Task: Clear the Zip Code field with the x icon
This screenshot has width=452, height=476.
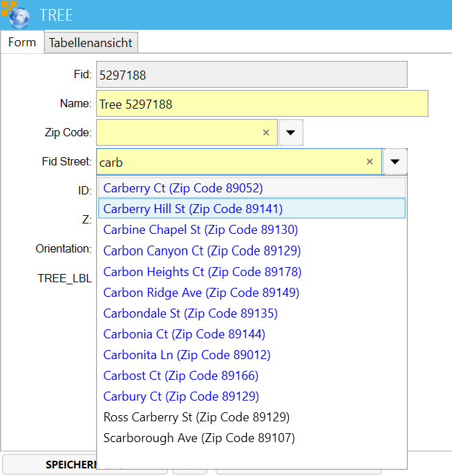Action: (266, 132)
